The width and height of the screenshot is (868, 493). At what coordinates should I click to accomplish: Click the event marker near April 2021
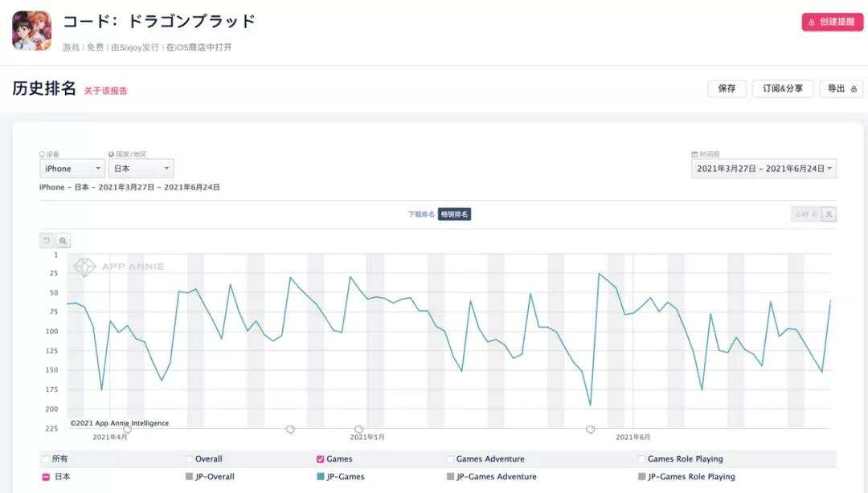point(127,430)
